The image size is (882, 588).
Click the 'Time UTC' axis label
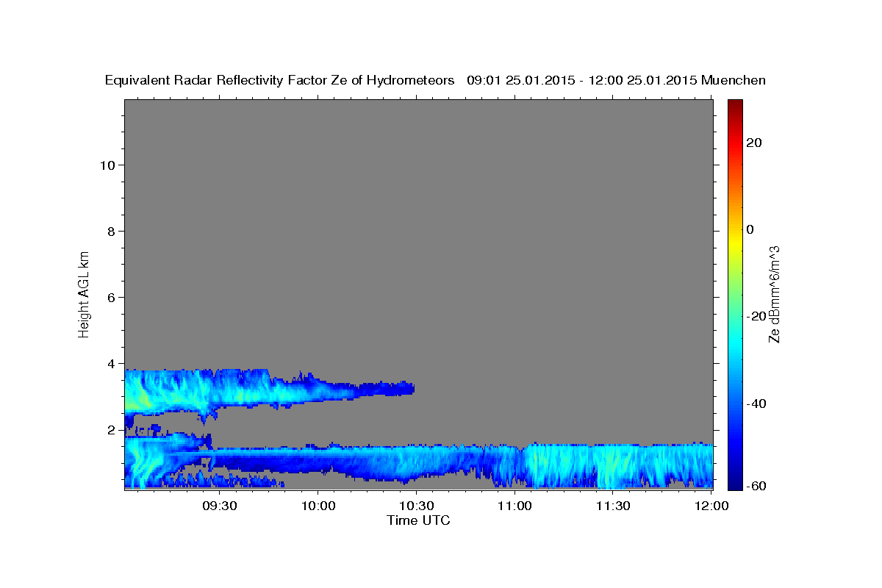coord(418,520)
